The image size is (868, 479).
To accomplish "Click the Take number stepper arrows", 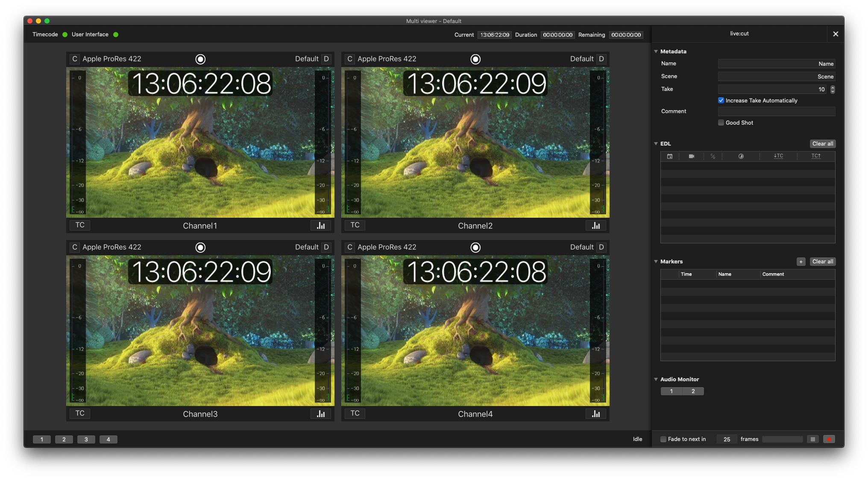I will tap(833, 90).
